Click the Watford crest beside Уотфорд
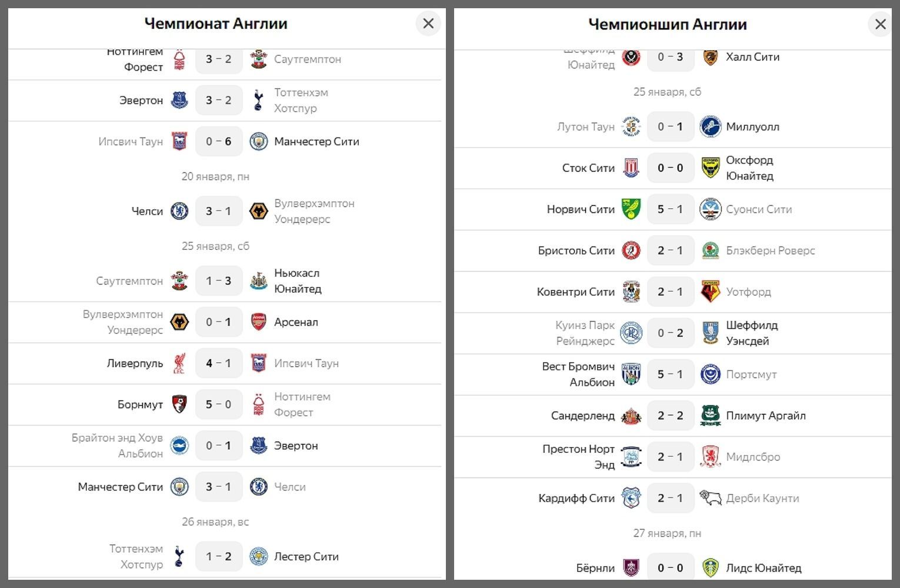The width and height of the screenshot is (900, 588). tap(711, 292)
